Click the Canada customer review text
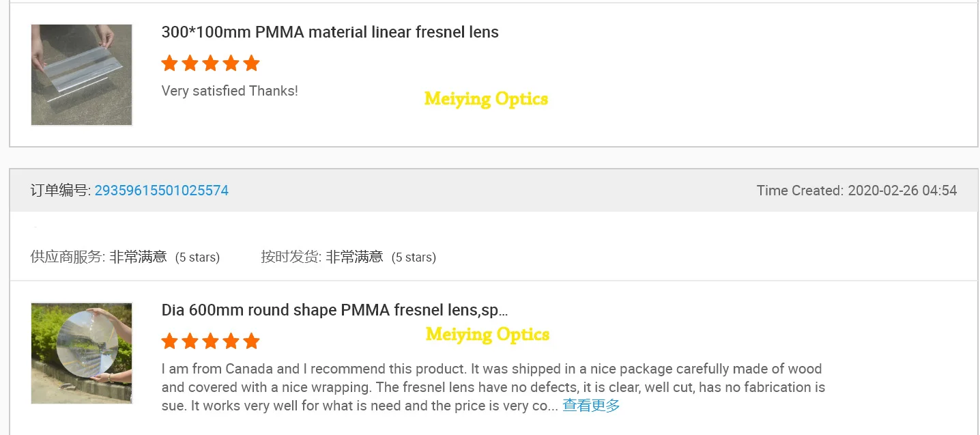Viewport: 980px width, 435px height. (491, 387)
